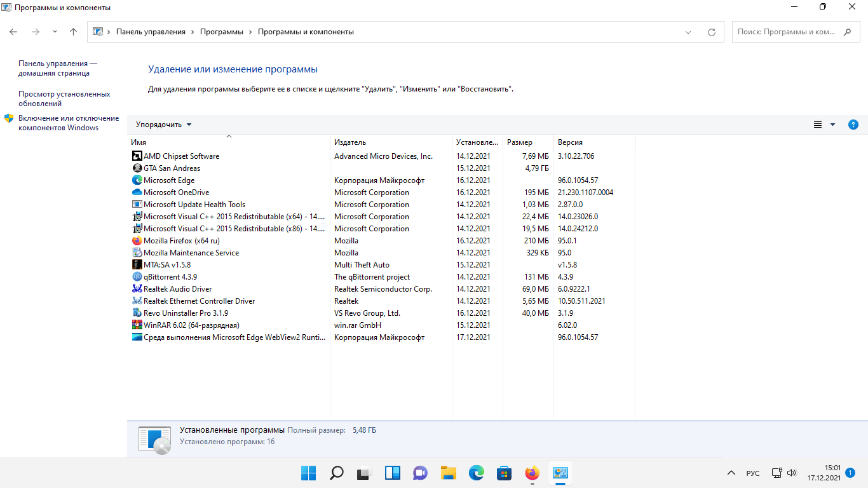Click the Microsoft Update Health Tools icon
Screen dimensions: 868x488
coord(137,204)
